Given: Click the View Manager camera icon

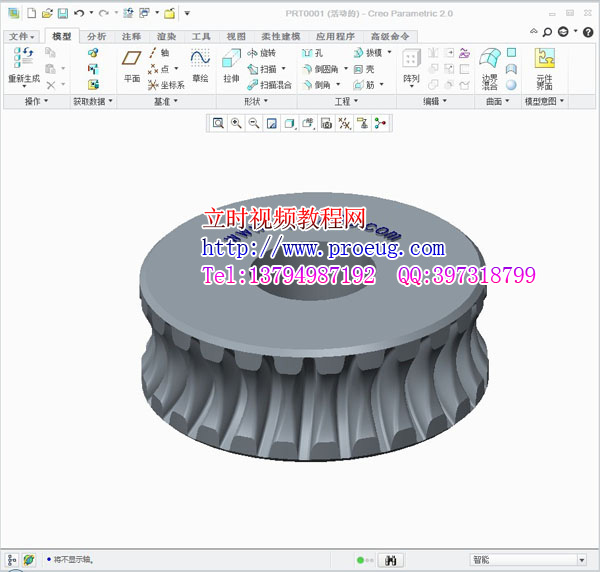Looking at the screenshot, I should coord(326,123).
